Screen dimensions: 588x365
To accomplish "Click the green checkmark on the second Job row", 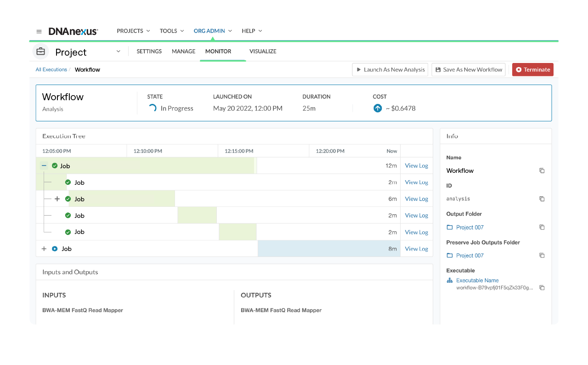I will [68, 182].
